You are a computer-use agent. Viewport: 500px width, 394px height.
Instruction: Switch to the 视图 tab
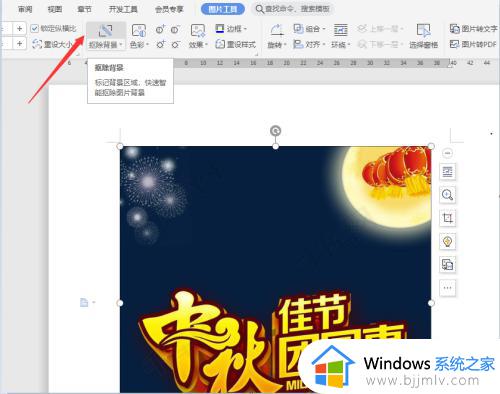(55, 9)
